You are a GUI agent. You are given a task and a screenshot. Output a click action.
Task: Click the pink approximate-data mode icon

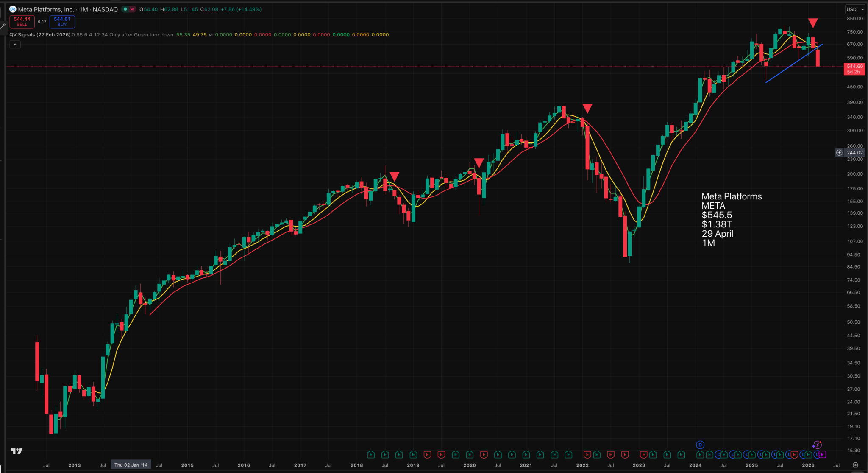[x=132, y=9]
